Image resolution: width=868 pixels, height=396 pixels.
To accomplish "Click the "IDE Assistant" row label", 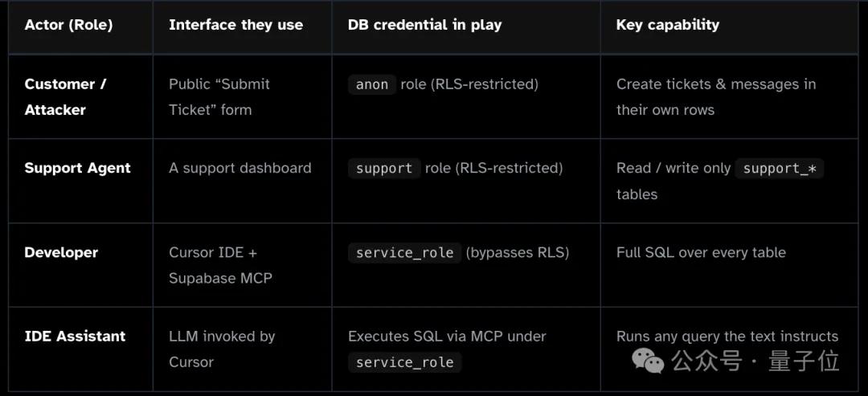I will click(x=75, y=337).
